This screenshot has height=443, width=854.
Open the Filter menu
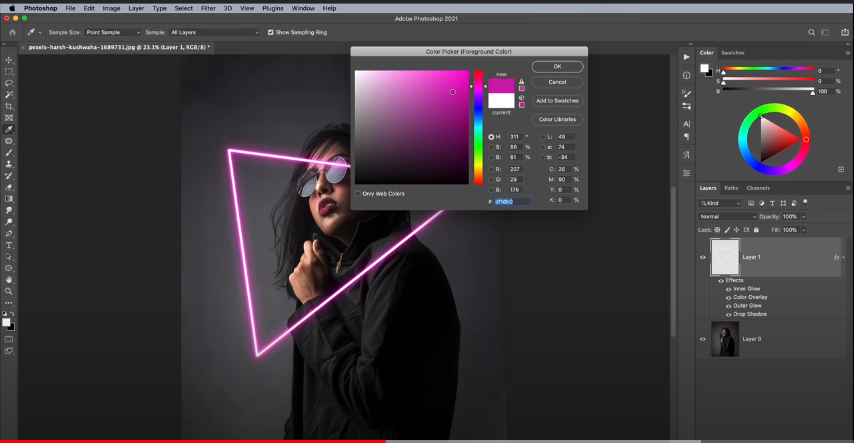coord(208,8)
